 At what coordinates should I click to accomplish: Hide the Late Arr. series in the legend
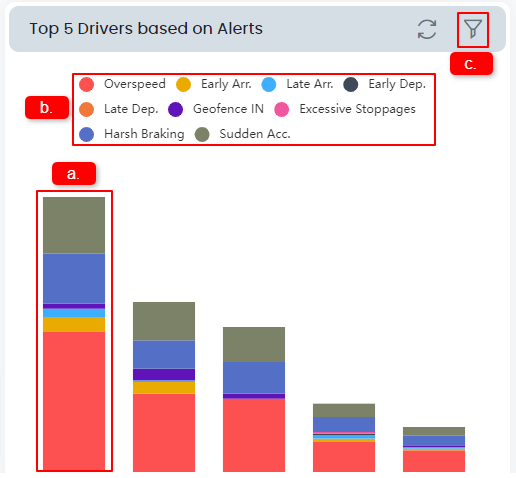tap(297, 84)
